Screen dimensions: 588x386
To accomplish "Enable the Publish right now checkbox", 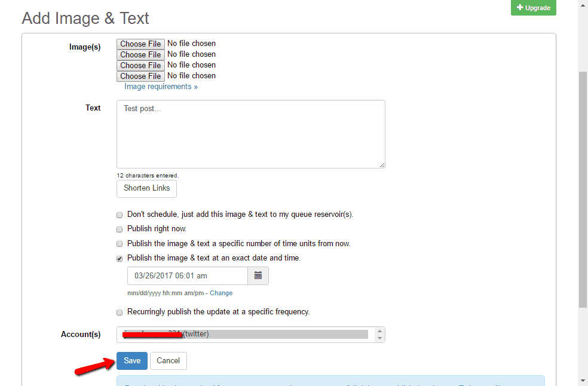I will coord(120,229).
